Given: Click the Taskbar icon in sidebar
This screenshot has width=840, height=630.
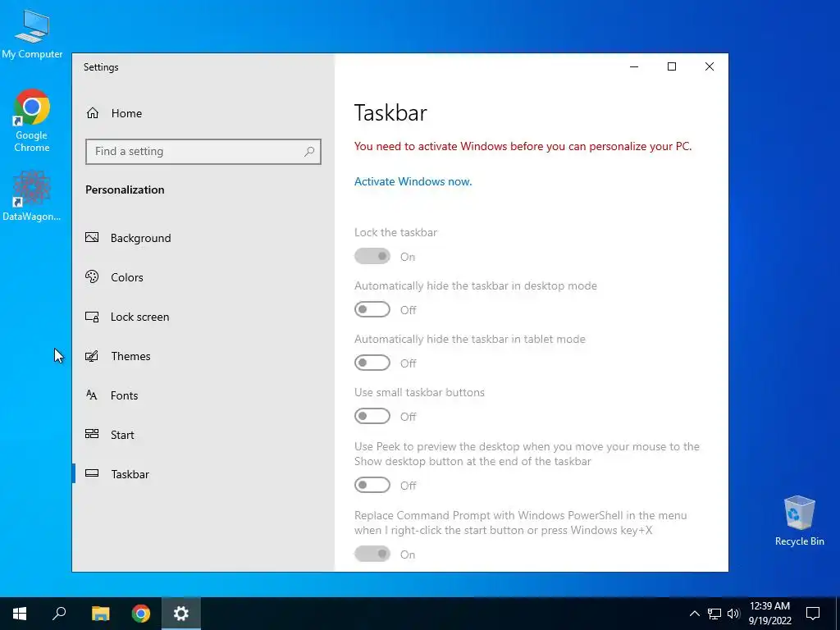Looking at the screenshot, I should [x=92, y=473].
